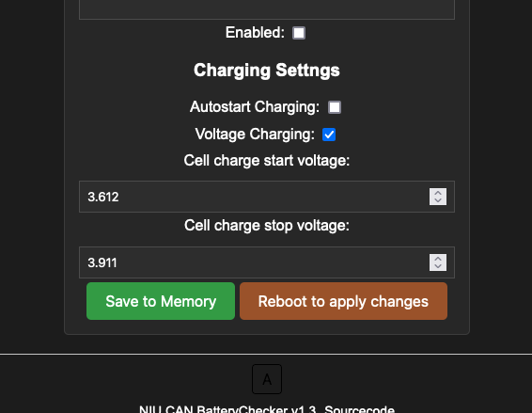
Task: Save to Memory using the green button
Action: click(x=161, y=301)
